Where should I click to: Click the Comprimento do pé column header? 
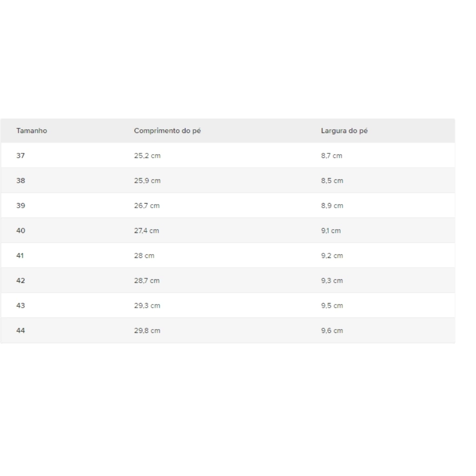tap(167, 131)
